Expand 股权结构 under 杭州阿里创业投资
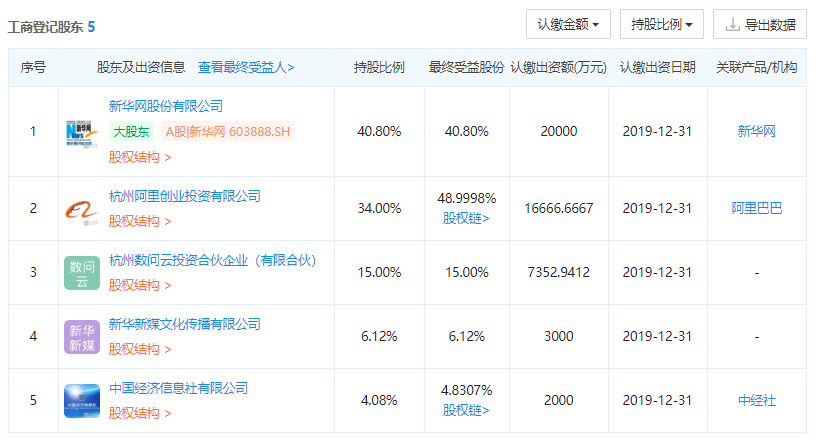 click(x=140, y=221)
